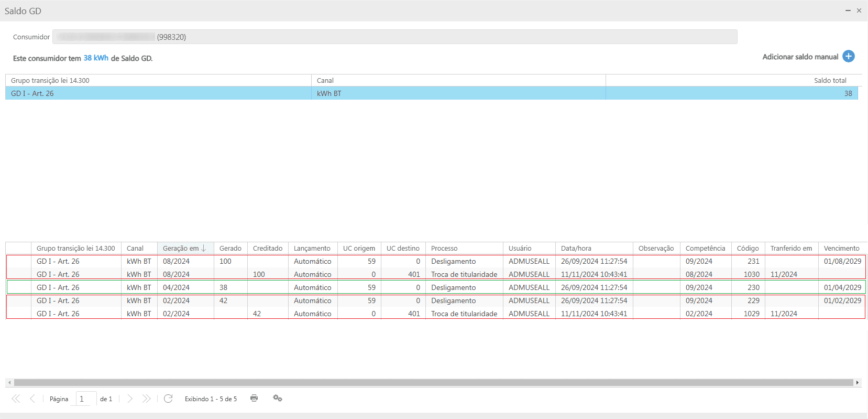The height and width of the screenshot is (419, 868).
Task: Click the Adicionar saldo manual label
Action: [x=800, y=57]
